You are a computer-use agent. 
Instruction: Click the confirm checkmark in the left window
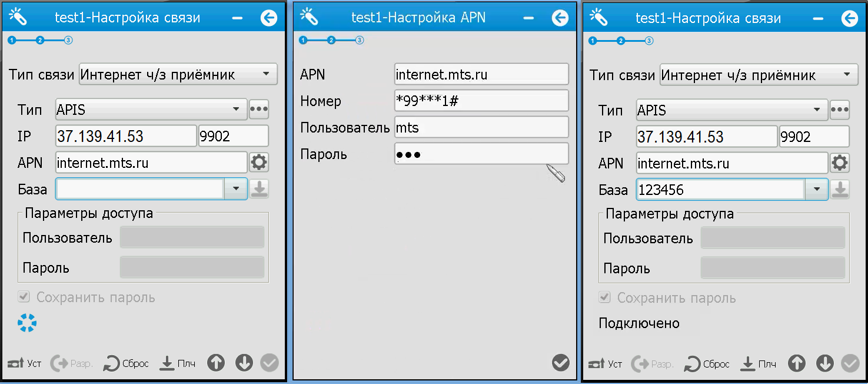pyautogui.click(x=270, y=363)
